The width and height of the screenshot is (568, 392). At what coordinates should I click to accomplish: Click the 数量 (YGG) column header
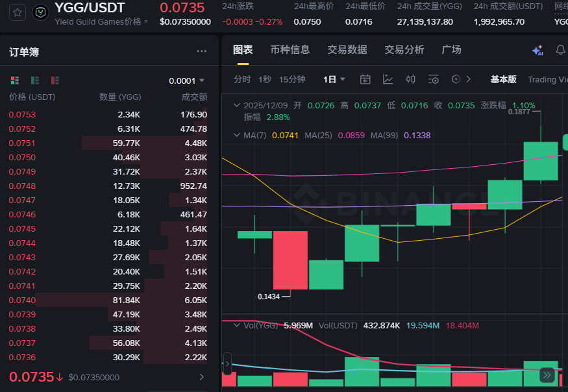pos(120,97)
